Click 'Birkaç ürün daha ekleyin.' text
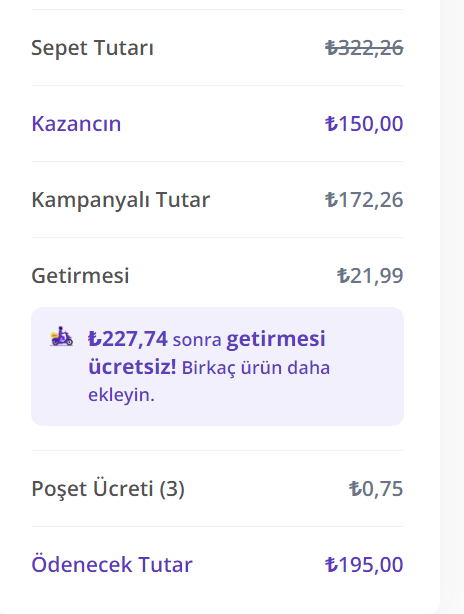This screenshot has height=614, width=464. click(209, 381)
